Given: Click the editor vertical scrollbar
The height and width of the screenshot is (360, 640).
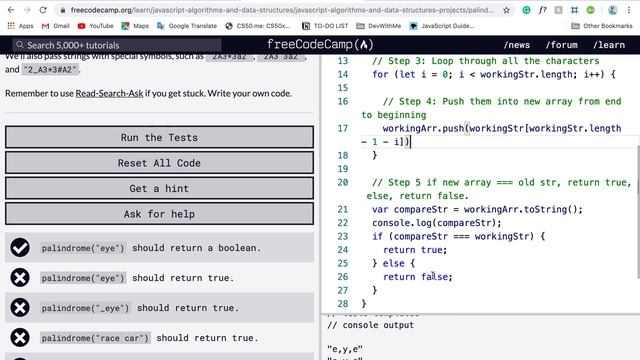Looking at the screenshot, I should pos(638,212).
